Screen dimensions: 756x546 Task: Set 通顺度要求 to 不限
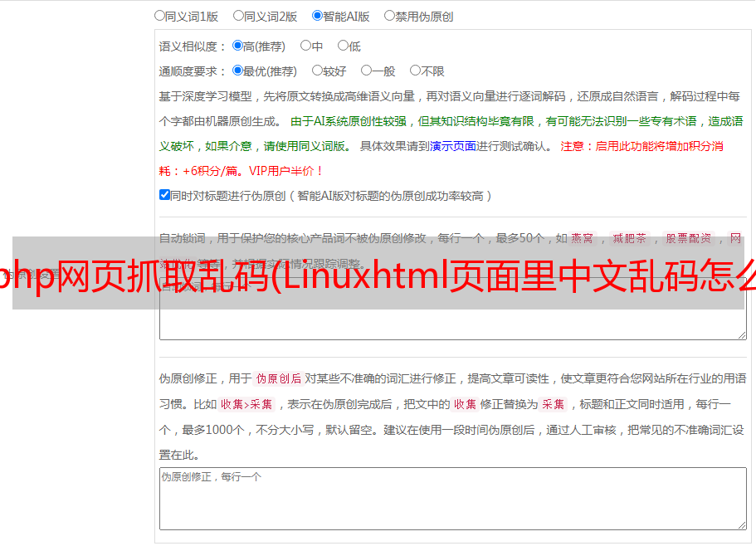(415, 71)
